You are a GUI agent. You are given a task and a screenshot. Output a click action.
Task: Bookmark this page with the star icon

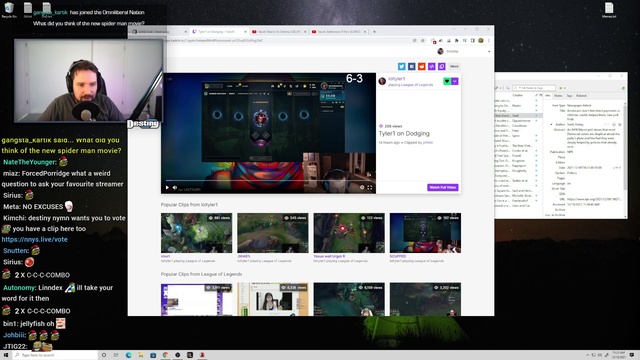click(x=423, y=40)
